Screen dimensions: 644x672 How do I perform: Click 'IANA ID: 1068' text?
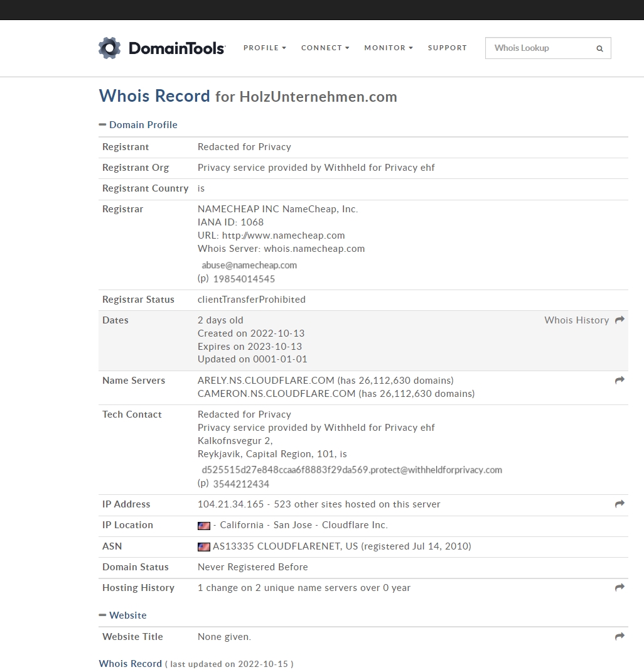click(230, 222)
